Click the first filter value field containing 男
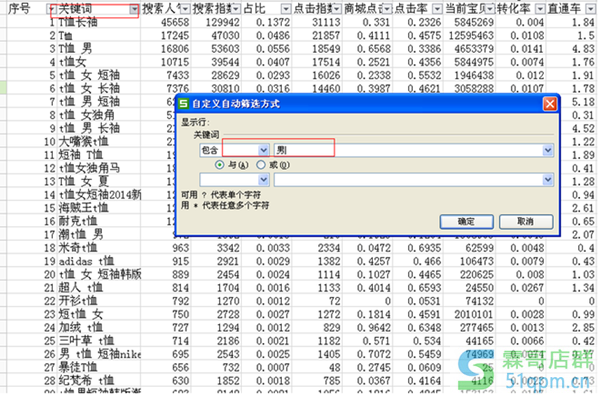 pyautogui.click(x=408, y=150)
